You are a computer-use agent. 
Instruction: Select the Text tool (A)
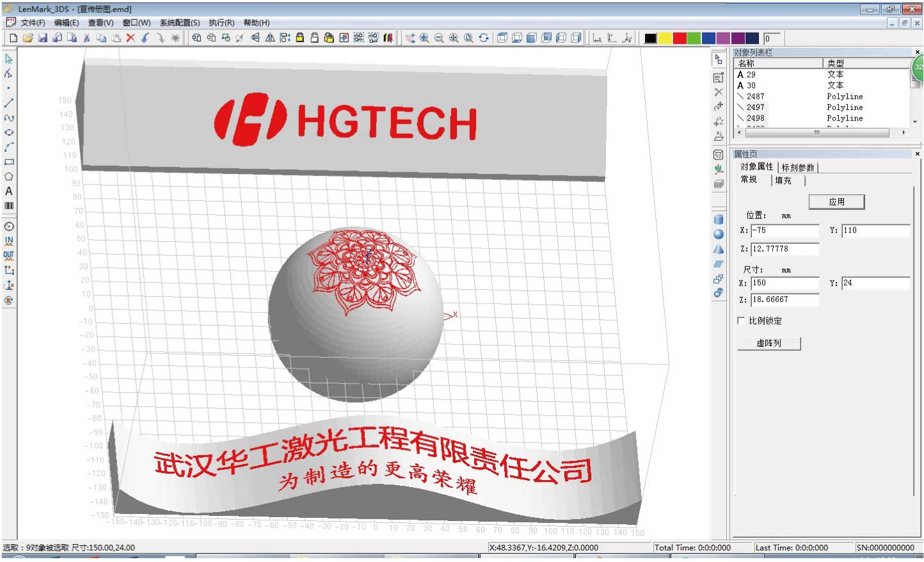(9, 191)
